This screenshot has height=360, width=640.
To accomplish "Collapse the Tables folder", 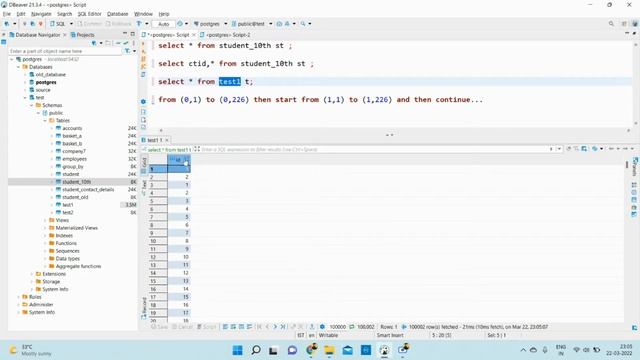I will click(x=45, y=120).
